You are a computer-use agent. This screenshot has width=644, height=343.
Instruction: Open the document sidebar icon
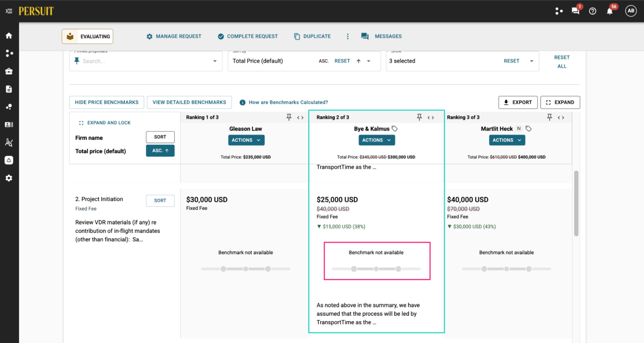pos(9,89)
